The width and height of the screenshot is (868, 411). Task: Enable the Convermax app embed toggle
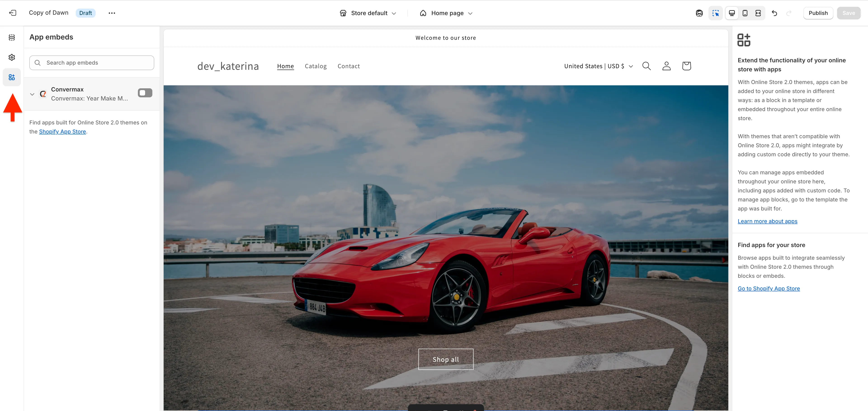pyautogui.click(x=145, y=93)
